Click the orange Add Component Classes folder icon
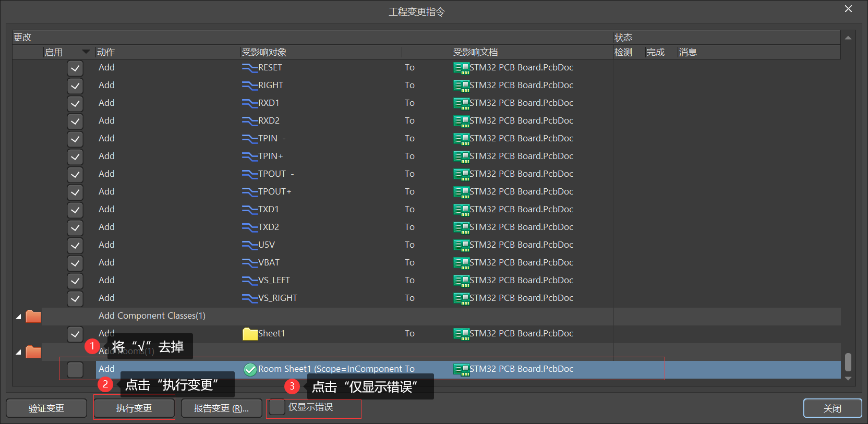Image resolution: width=868 pixels, height=424 pixels. tap(33, 316)
